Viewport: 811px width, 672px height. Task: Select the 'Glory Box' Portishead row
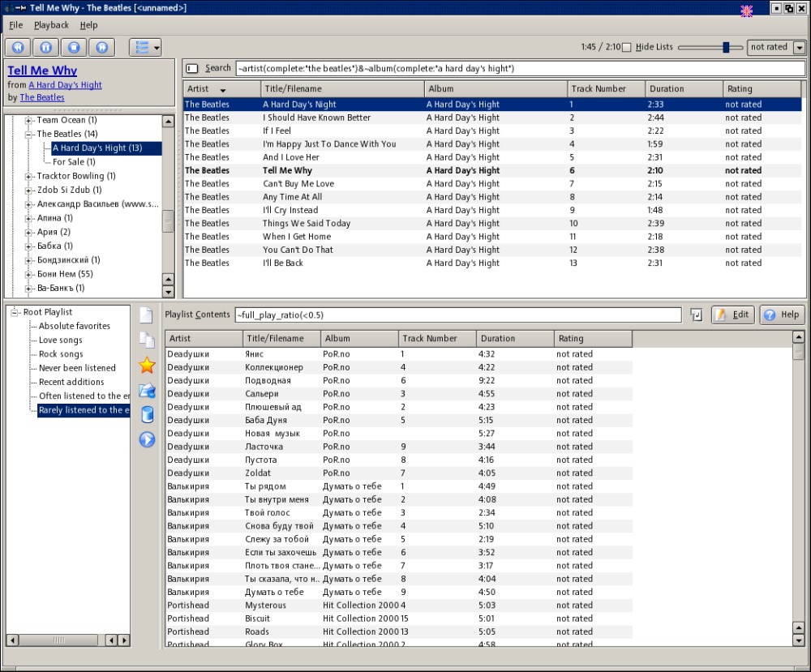399,644
